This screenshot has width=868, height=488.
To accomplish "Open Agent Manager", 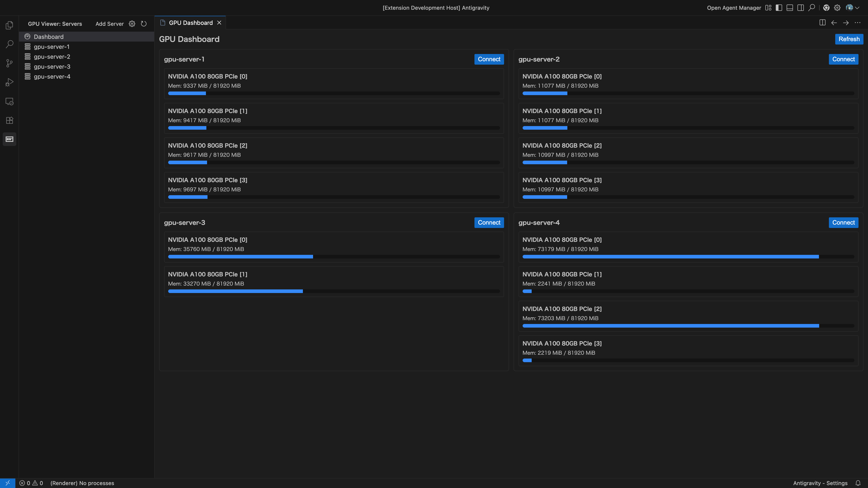I will (734, 7).
